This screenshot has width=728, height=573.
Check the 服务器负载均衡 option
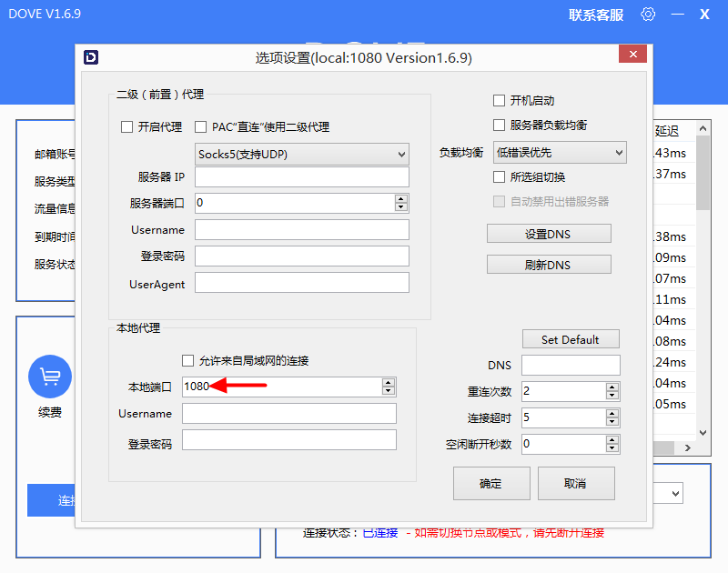coord(499,126)
